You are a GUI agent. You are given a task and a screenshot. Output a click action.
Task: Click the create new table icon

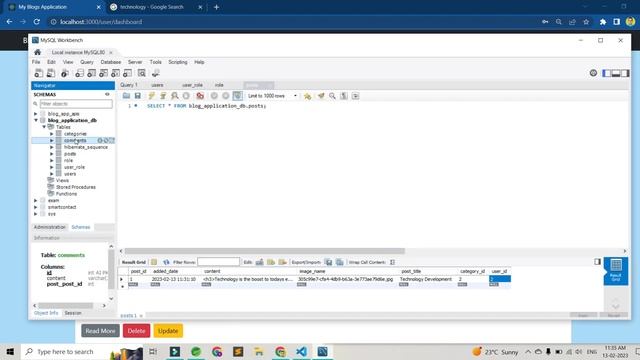click(x=91, y=73)
